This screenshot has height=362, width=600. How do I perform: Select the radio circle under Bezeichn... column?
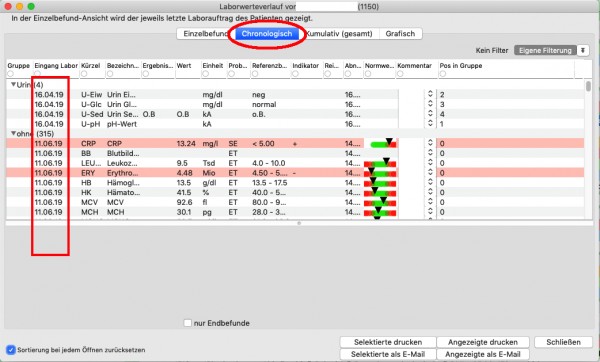(x=110, y=73)
